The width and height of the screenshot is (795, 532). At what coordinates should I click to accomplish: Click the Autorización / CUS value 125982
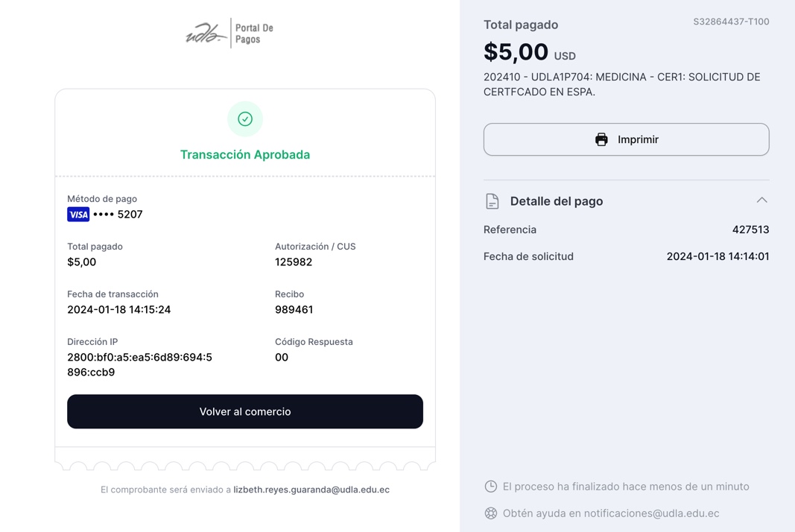point(294,262)
